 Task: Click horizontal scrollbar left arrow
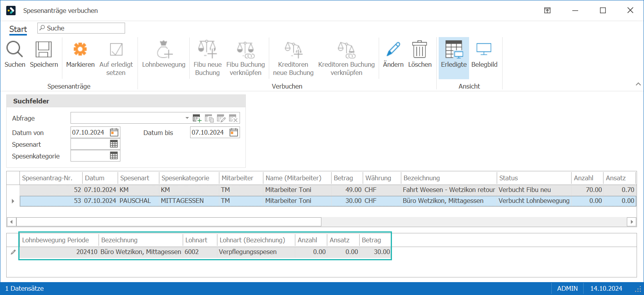[x=12, y=222]
